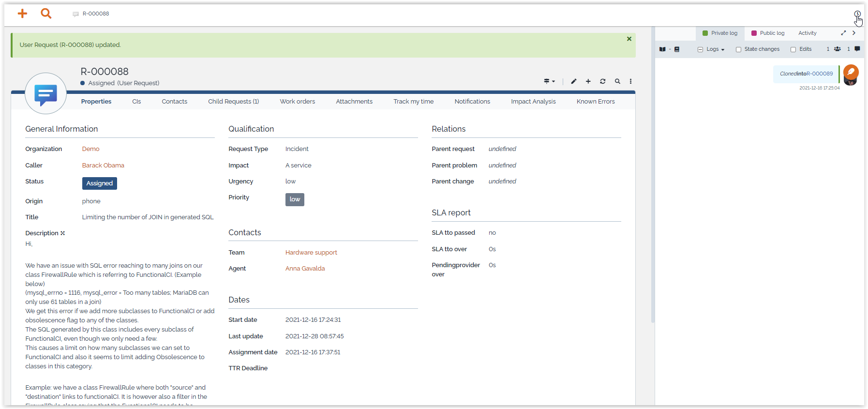Open the three-dots more actions menu
The image size is (868, 409).
(x=630, y=81)
